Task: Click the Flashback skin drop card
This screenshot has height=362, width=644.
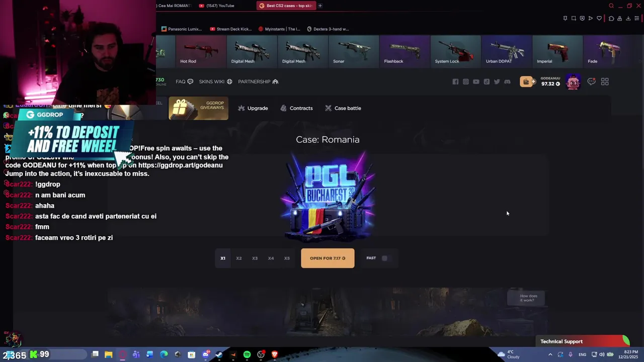Action: (x=405, y=51)
